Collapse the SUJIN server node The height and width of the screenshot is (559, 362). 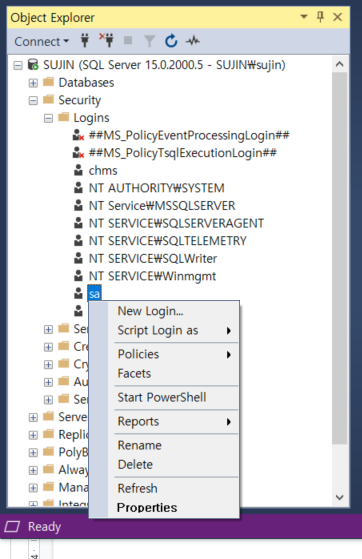[18, 65]
